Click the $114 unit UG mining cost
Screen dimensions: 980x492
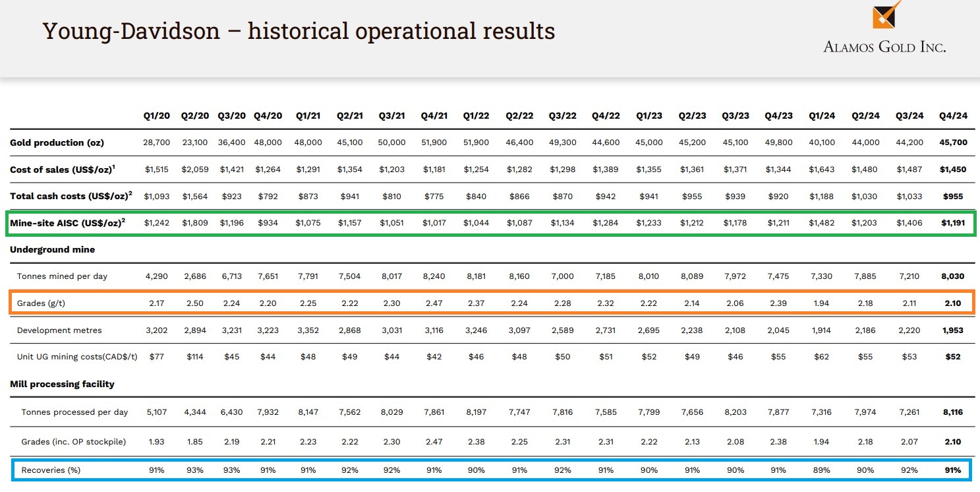click(x=196, y=357)
